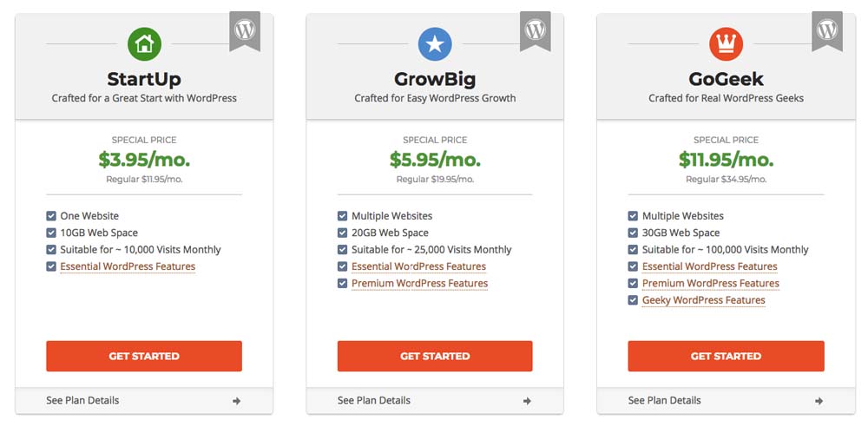
Task: Click the red GoGeek crown icon
Action: (726, 43)
